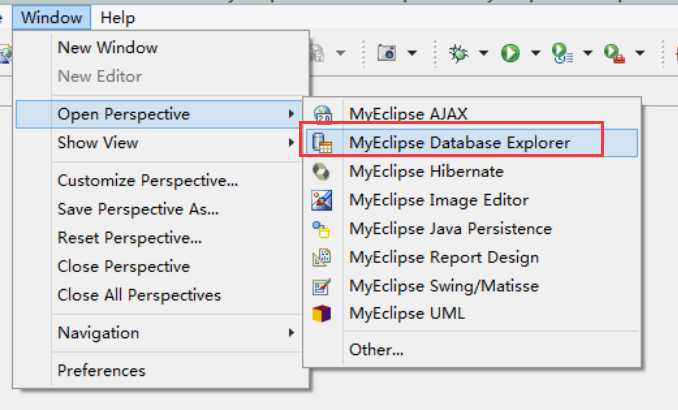Expand the External Tools dropdown arrow
The height and width of the screenshot is (410, 678).
(x=640, y=53)
